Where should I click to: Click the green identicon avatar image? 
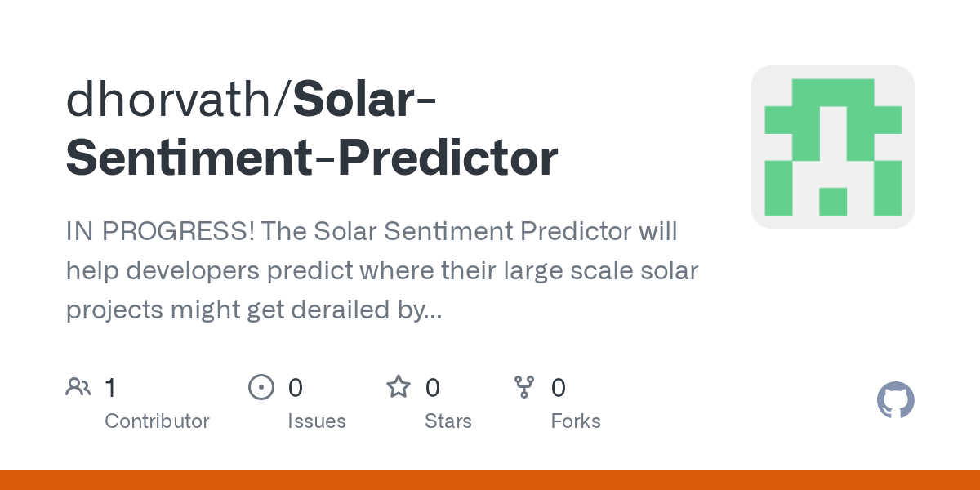tap(833, 147)
